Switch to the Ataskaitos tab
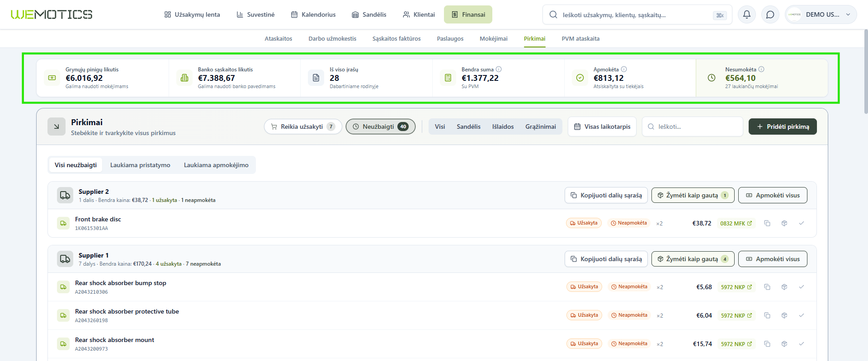 click(x=278, y=39)
